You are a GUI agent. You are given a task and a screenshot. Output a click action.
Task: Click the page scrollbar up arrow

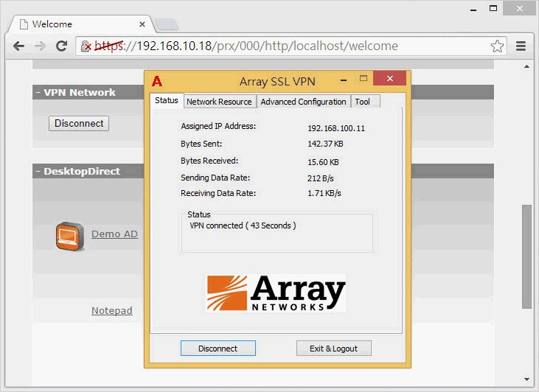pyautogui.click(x=526, y=66)
